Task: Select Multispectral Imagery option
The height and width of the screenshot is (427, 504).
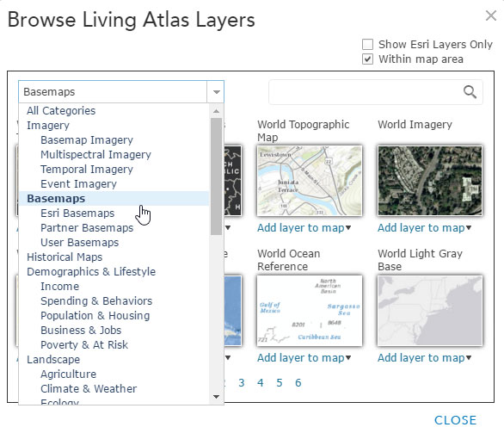Action: 95,155
